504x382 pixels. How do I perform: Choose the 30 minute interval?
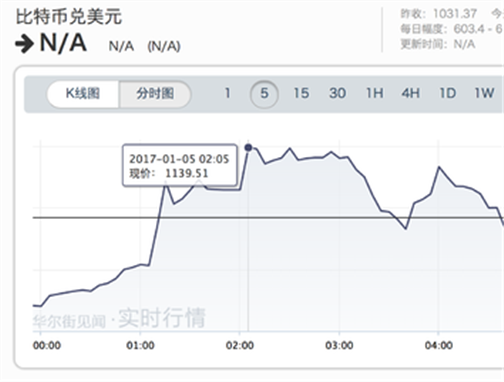click(x=337, y=93)
